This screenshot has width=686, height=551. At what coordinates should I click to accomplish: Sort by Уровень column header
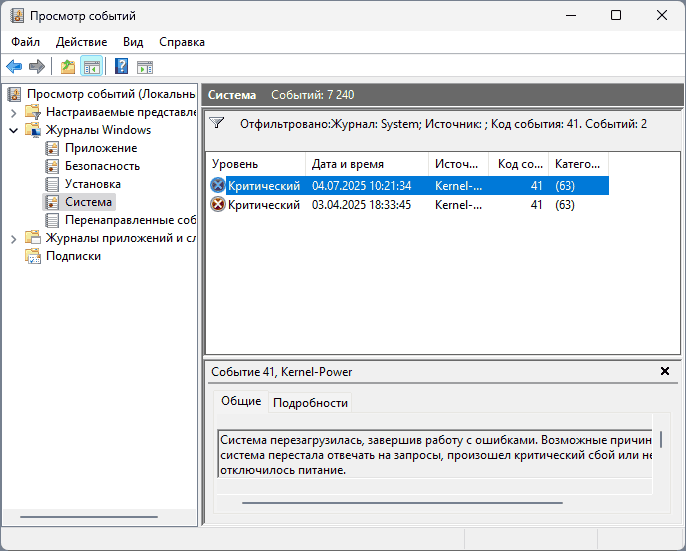click(x=256, y=164)
